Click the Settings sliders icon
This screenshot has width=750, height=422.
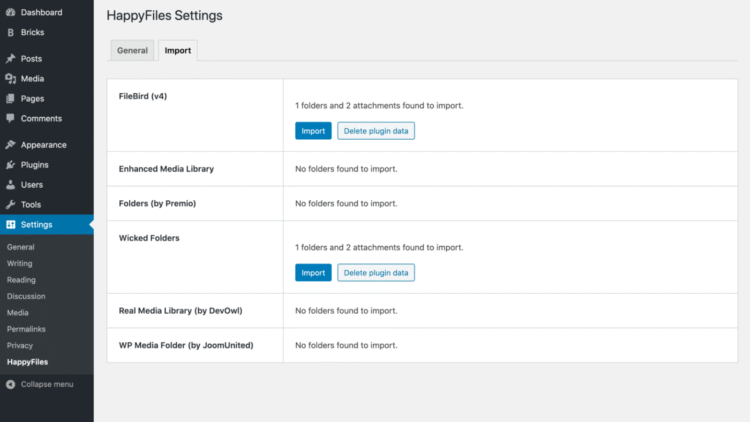(x=11, y=224)
